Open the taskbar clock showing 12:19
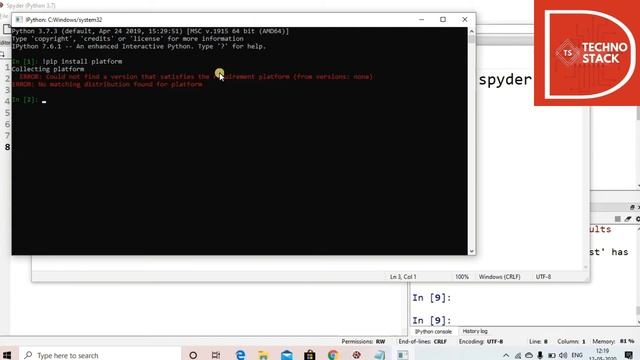 tap(602, 355)
